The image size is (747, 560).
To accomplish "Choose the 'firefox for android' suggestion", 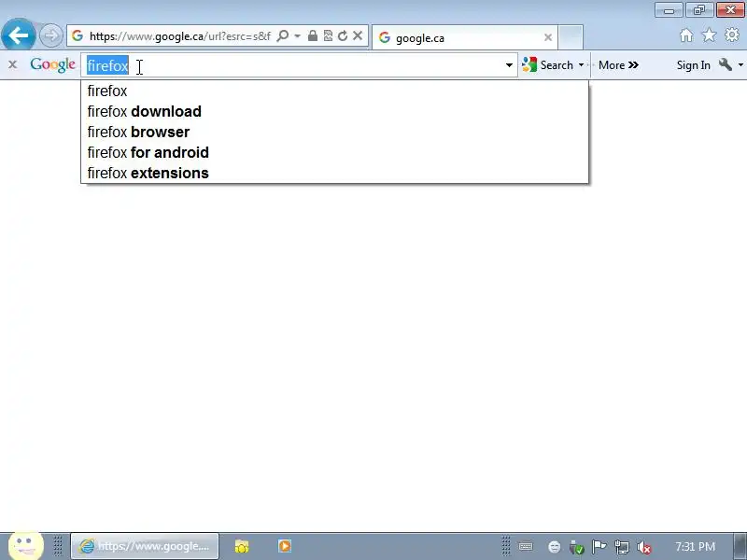I will (x=334, y=152).
